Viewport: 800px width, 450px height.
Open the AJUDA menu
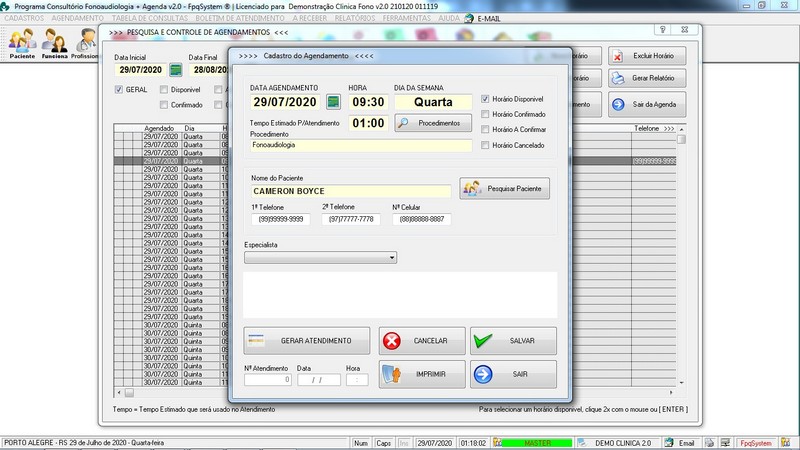pyautogui.click(x=449, y=18)
